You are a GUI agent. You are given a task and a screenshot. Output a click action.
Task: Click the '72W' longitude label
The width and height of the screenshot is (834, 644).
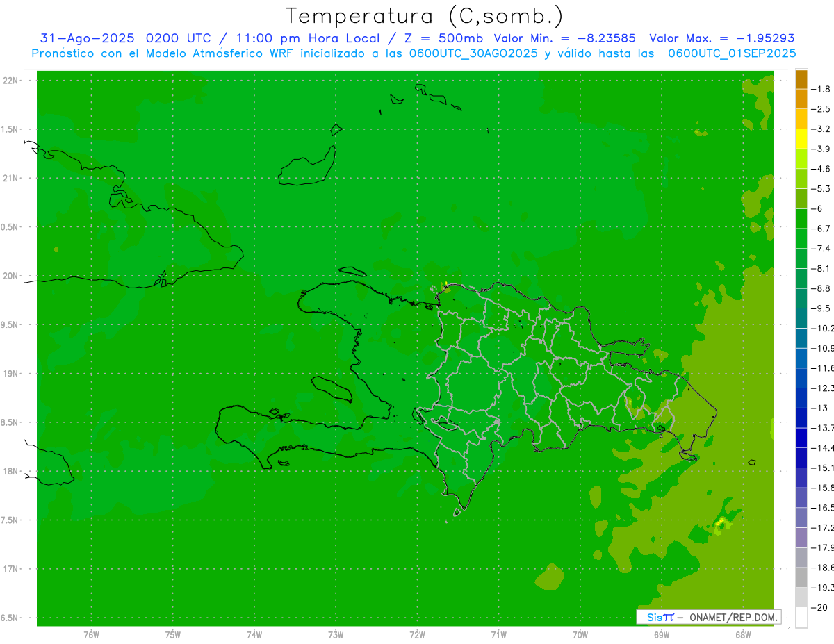(417, 634)
